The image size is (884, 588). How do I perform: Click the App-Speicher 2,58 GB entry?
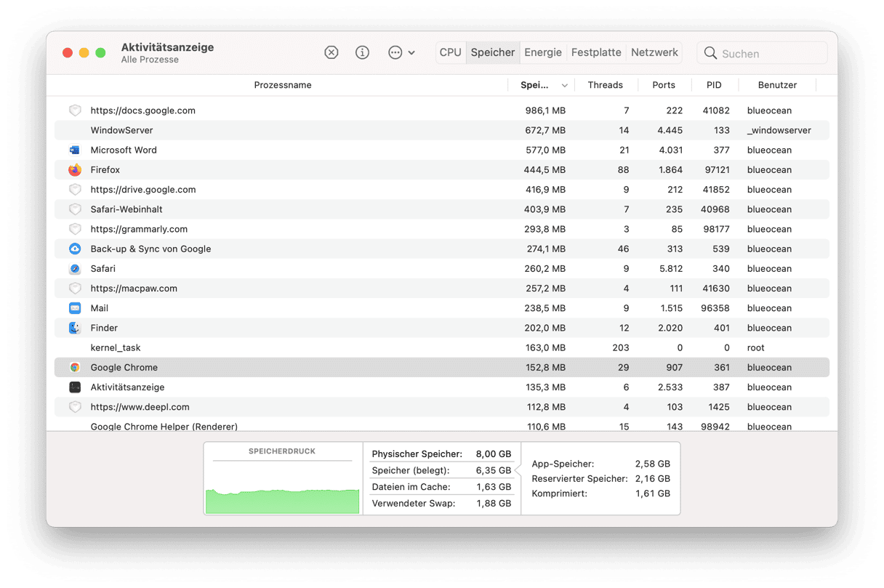click(x=600, y=463)
